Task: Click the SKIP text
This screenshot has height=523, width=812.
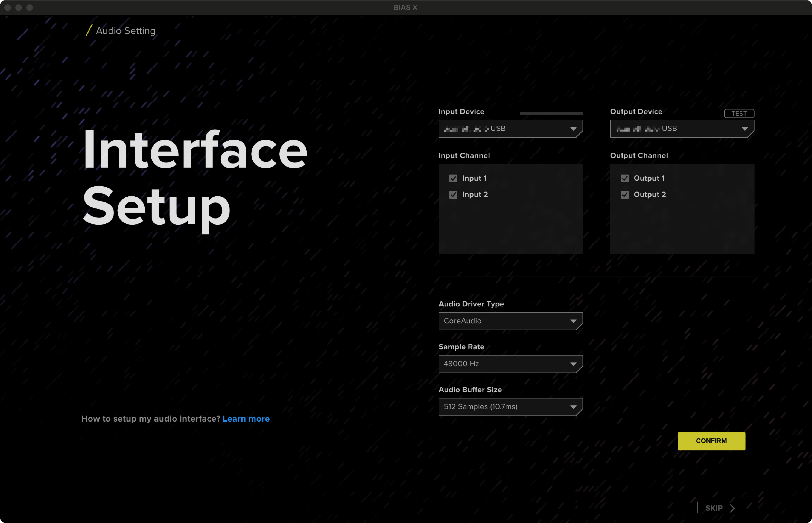Action: point(714,508)
